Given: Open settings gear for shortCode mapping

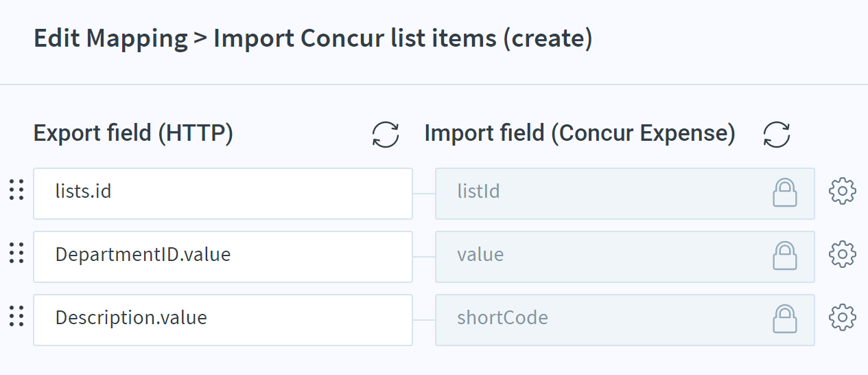Looking at the screenshot, I should point(843,317).
